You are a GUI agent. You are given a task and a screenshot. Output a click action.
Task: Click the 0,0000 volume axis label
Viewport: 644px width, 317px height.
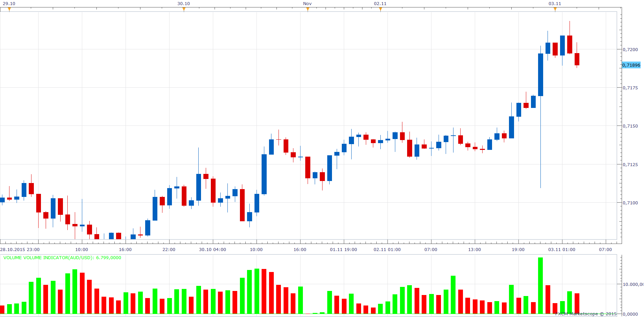click(630, 314)
